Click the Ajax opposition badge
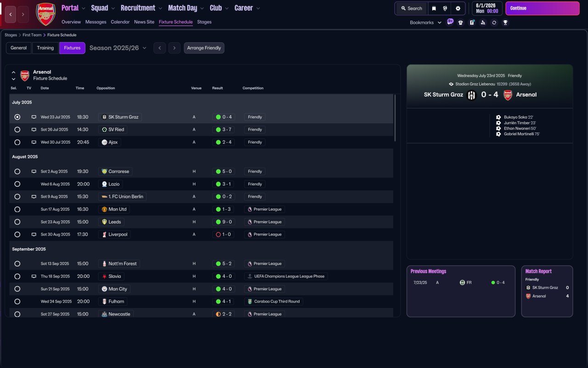Screen dimensions: 588x368 [x=104, y=142]
